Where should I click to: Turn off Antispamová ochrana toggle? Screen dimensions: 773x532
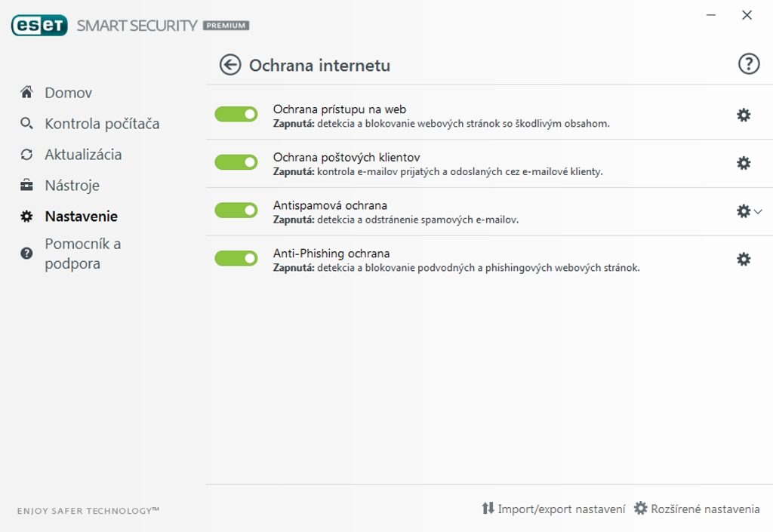click(236, 211)
